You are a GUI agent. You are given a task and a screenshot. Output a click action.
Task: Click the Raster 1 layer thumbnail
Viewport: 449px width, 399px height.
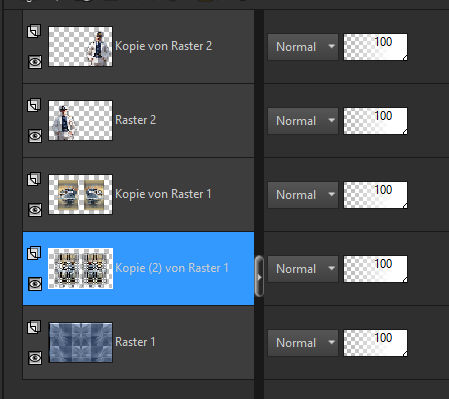[x=81, y=342]
